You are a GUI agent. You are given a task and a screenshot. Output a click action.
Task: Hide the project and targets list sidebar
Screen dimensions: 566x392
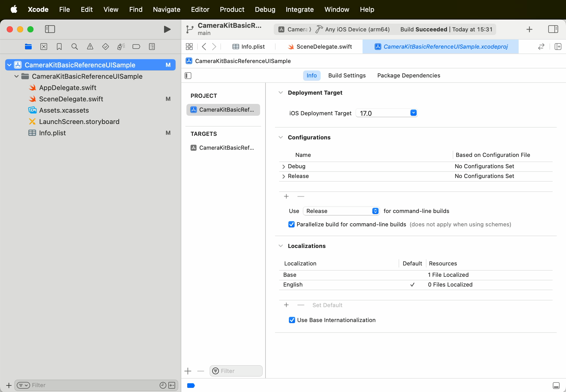click(188, 76)
